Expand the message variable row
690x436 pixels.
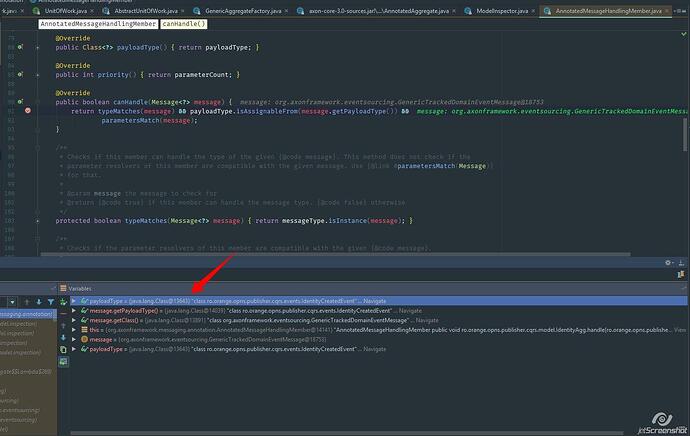pyautogui.click(x=74, y=339)
